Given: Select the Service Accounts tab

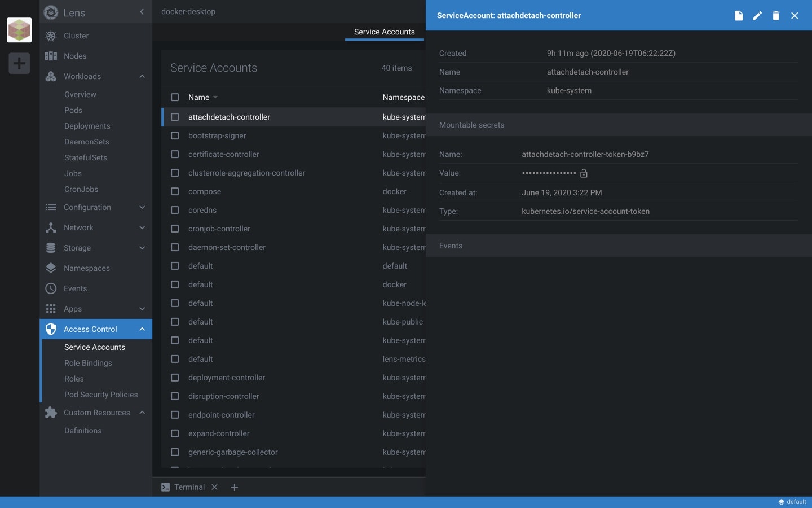Looking at the screenshot, I should 384,32.
